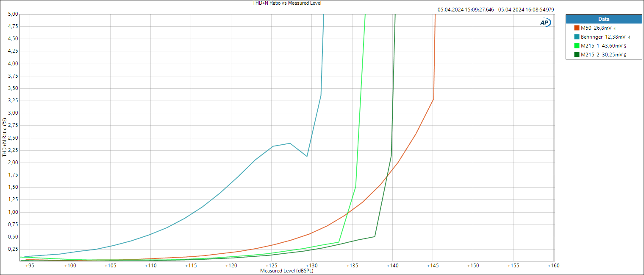644x275 pixels.
Task: Click the Measured Level (dBSPL) axis label
Action: pyautogui.click(x=287, y=271)
